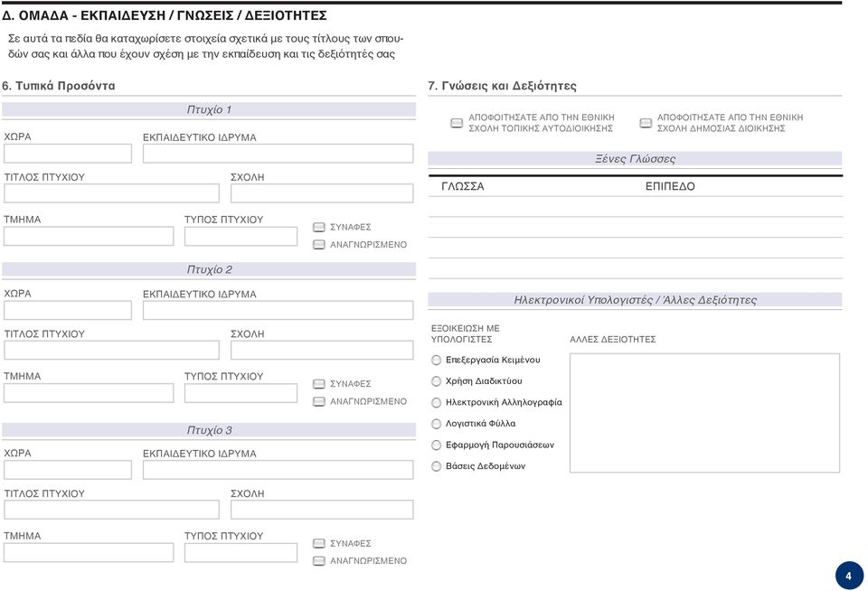
Task: Click the ΑΛΛΕΣ ΔΕΞΙΟΤΗΤΕΣ text area
Action: [x=704, y=413]
